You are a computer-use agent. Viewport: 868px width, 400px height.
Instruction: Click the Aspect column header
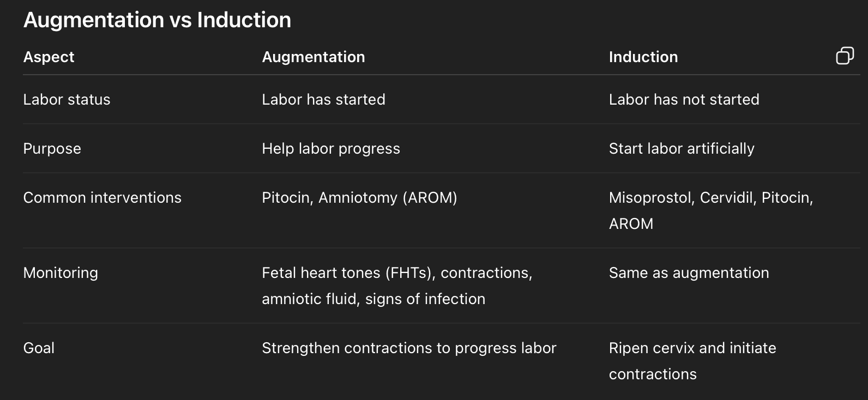[x=49, y=57]
